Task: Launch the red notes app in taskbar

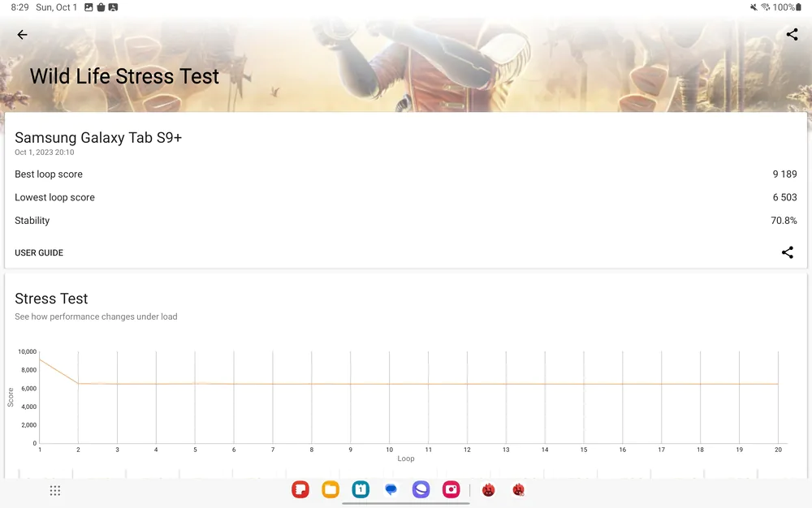Action: pos(300,489)
